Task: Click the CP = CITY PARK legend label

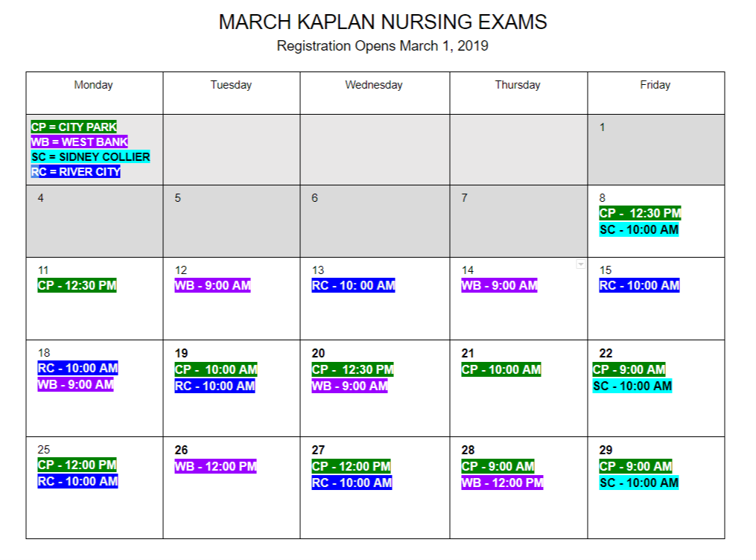Action: 74,127
